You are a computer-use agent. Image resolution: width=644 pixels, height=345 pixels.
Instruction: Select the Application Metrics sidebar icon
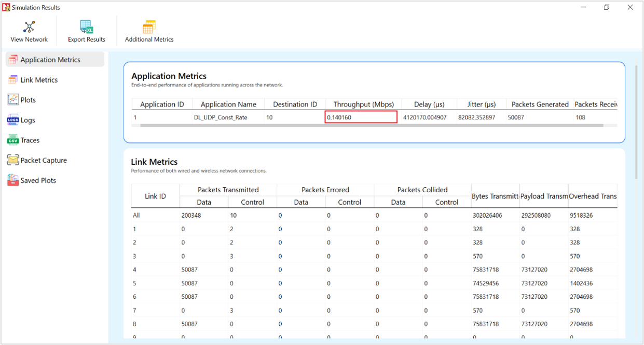point(13,60)
